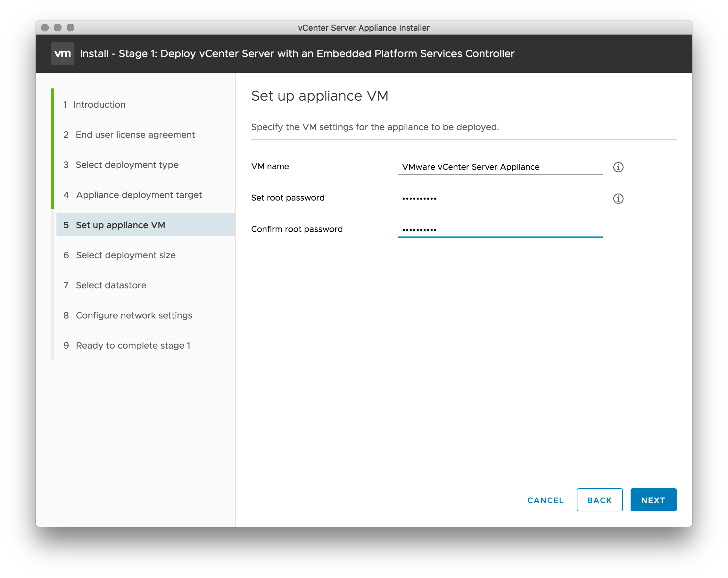Go to Ready to complete stage 1
The height and width of the screenshot is (578, 728).
click(133, 345)
